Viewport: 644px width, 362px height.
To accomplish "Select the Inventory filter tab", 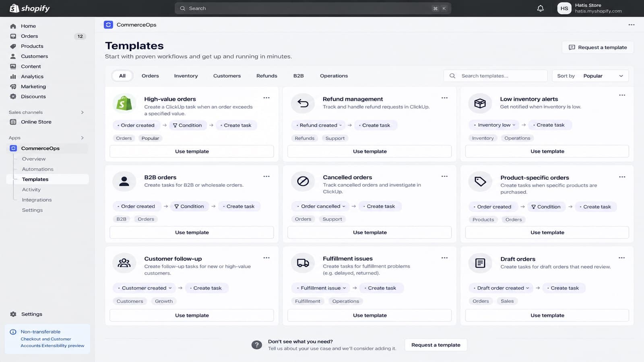I will click(x=186, y=76).
